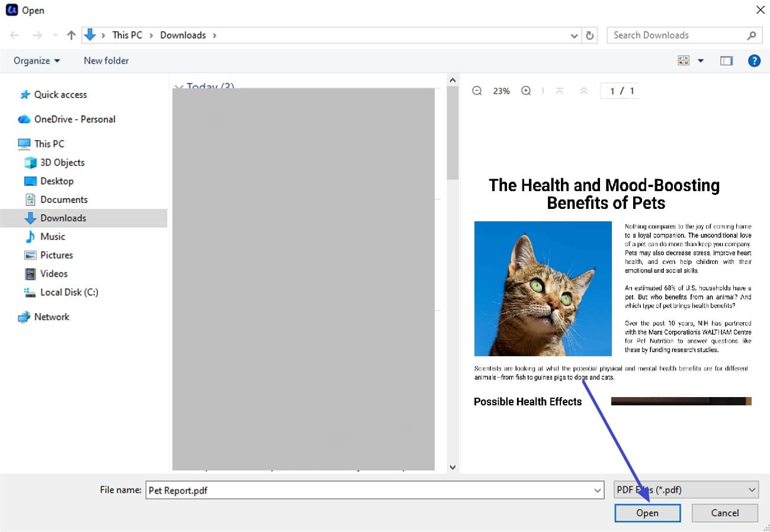
Task: Create a New folder
Action: pos(106,60)
